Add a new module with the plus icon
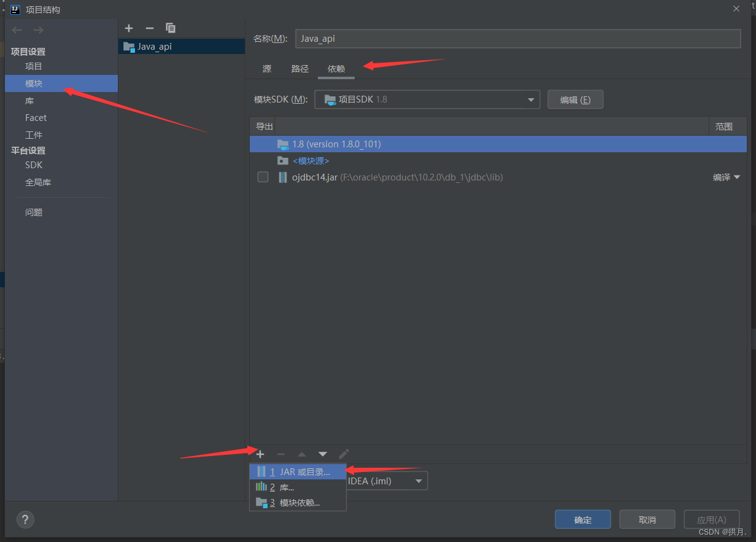 [x=129, y=28]
